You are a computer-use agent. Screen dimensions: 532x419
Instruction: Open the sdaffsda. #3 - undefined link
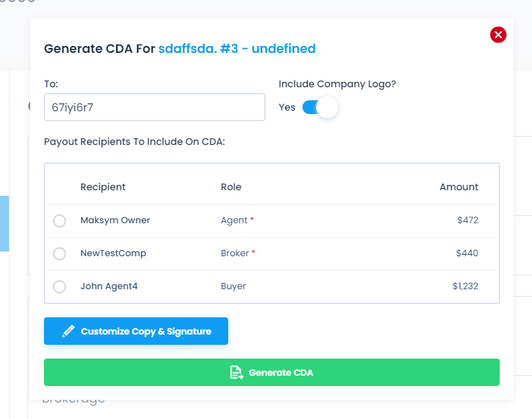pos(237,49)
